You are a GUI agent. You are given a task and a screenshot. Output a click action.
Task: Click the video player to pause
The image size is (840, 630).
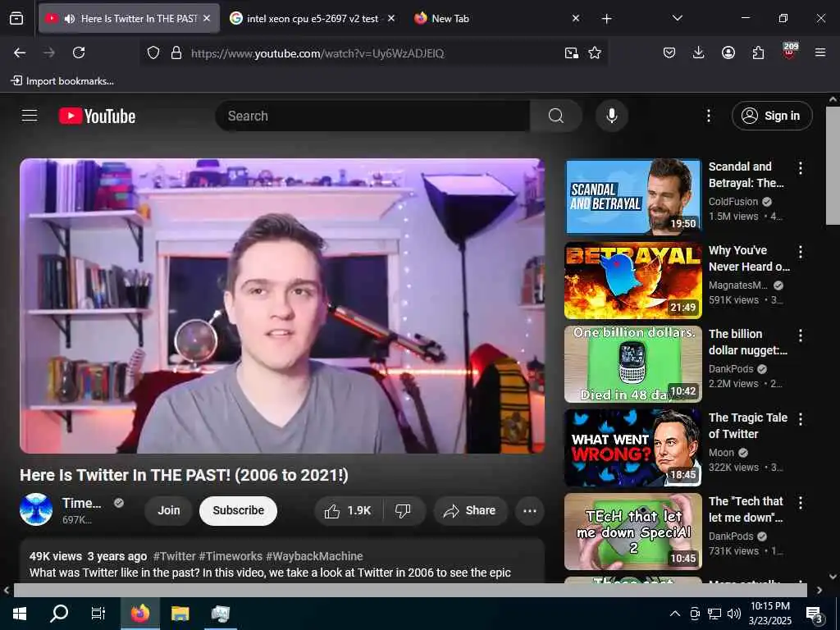tap(282, 306)
